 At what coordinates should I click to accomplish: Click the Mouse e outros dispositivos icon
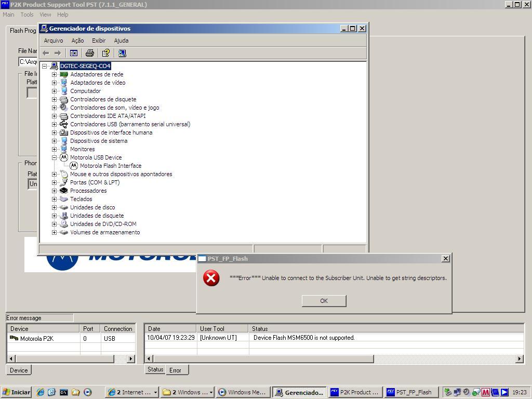(x=64, y=174)
